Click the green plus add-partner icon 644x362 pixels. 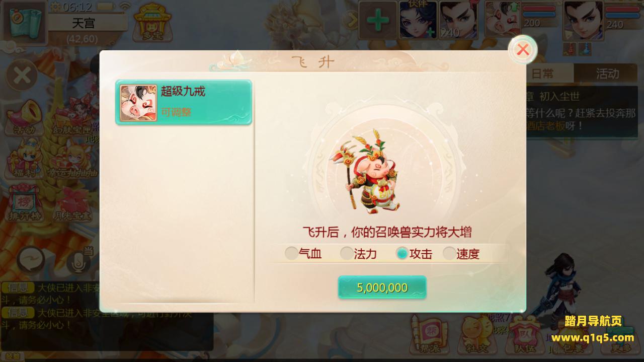click(x=378, y=21)
